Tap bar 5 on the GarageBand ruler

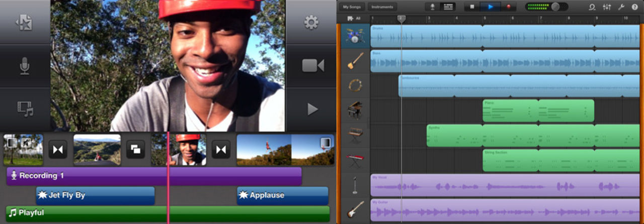486,19
